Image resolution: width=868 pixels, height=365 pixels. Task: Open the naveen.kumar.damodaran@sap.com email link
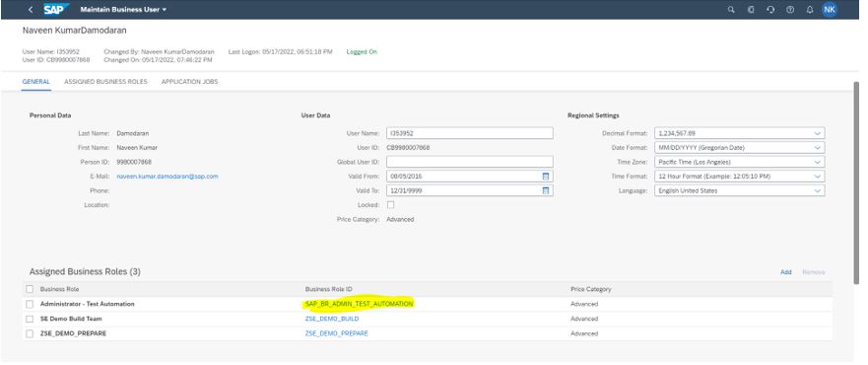tap(167, 177)
